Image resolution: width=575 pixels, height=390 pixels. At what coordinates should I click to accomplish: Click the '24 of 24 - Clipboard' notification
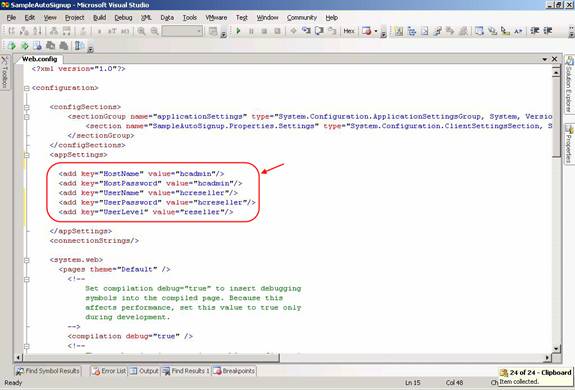pos(536,376)
